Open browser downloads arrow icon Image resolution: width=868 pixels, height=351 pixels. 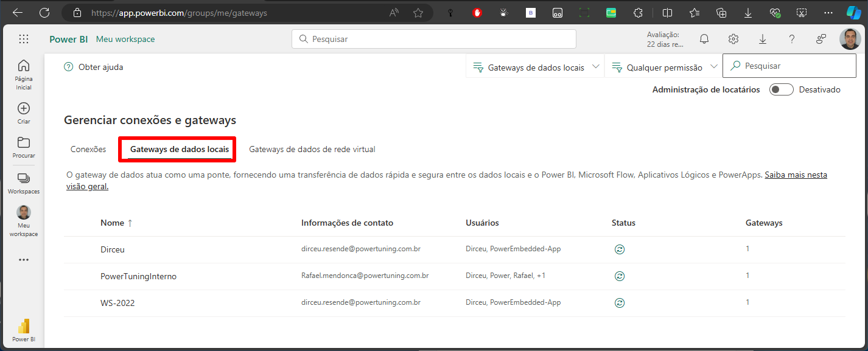click(x=748, y=13)
